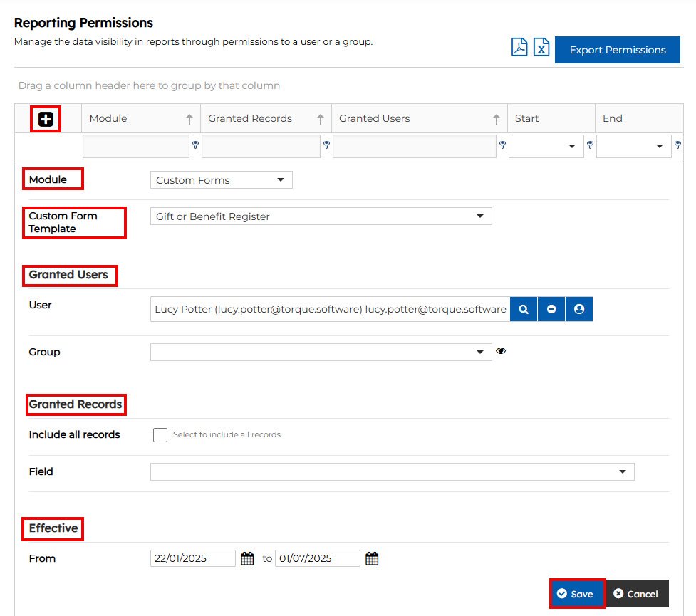Click the plus icon to add permission
The image size is (696, 616).
pyautogui.click(x=46, y=119)
